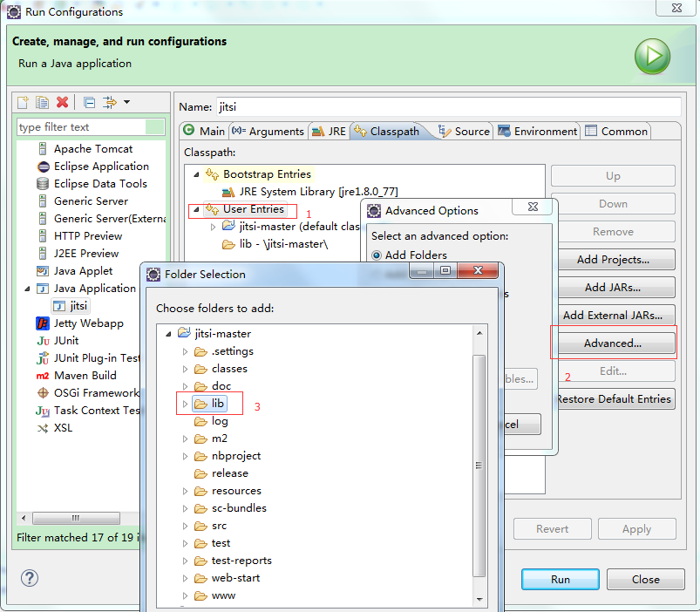The image size is (700, 612).
Task: Switch to the Main tab
Action: [204, 132]
